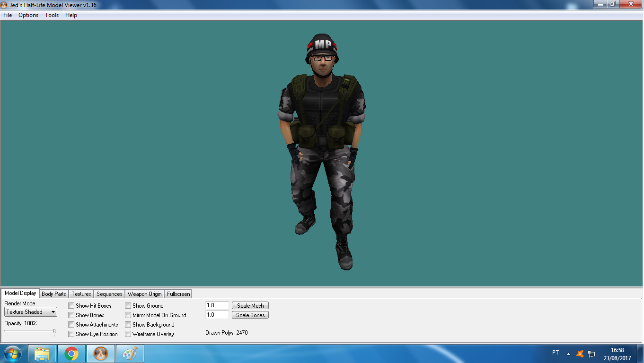Click the Avast antivirus tray icon
Image resolution: width=644 pixels, height=363 pixels.
coord(580,354)
